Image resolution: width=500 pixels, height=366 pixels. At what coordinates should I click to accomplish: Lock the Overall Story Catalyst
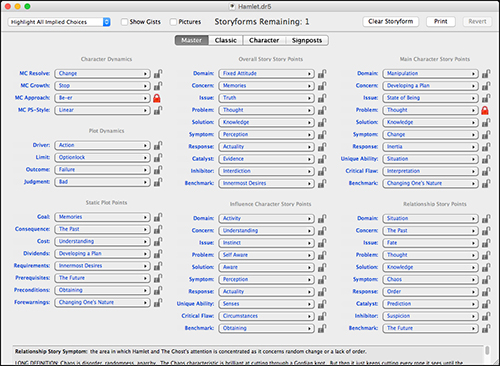point(322,159)
